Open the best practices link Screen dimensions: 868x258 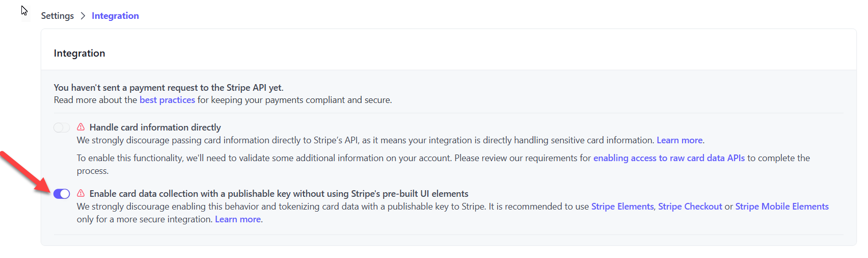pos(167,100)
